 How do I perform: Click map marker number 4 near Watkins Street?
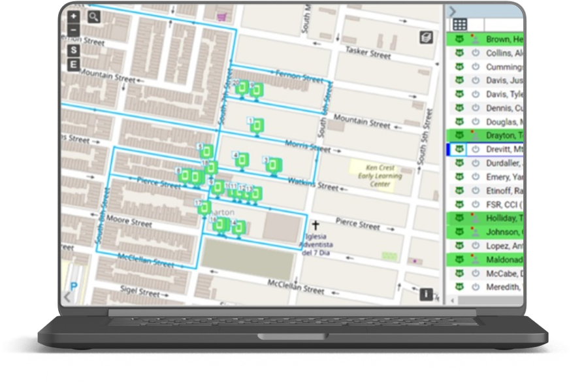tap(242, 159)
